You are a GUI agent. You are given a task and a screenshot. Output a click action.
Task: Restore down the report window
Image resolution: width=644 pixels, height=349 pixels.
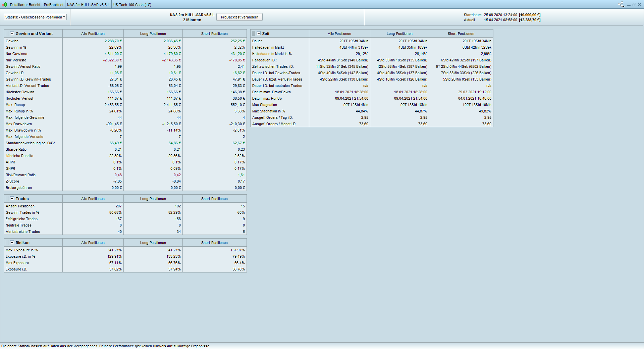point(634,5)
